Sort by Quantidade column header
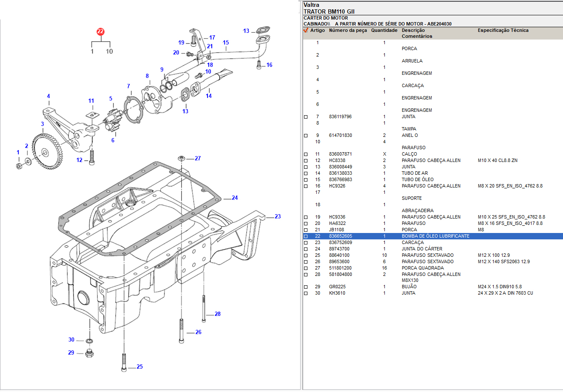 tap(384, 30)
